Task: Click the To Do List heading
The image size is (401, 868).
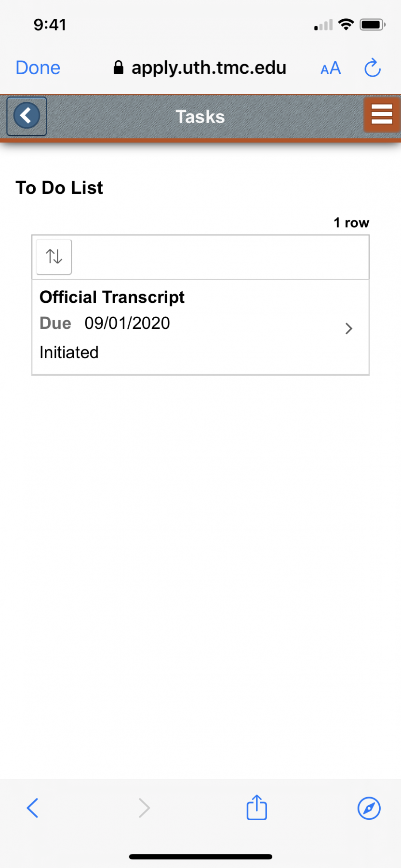Action: pos(59,188)
